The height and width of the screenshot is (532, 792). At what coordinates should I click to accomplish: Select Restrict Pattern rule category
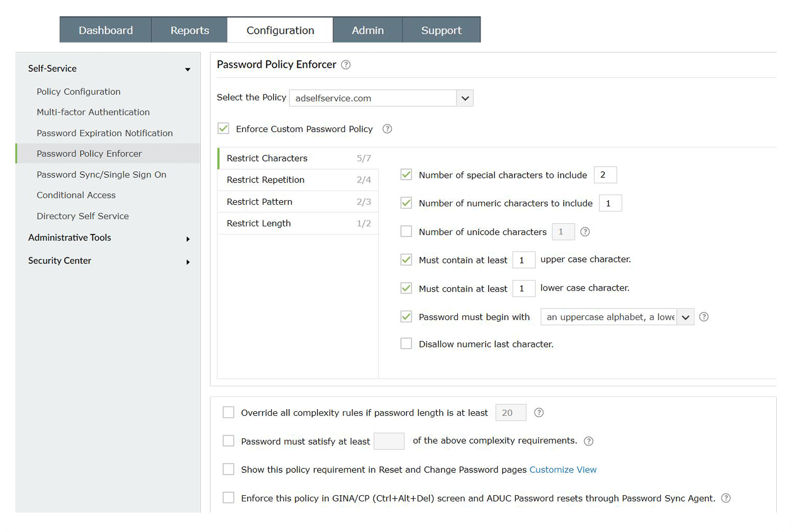click(x=298, y=202)
